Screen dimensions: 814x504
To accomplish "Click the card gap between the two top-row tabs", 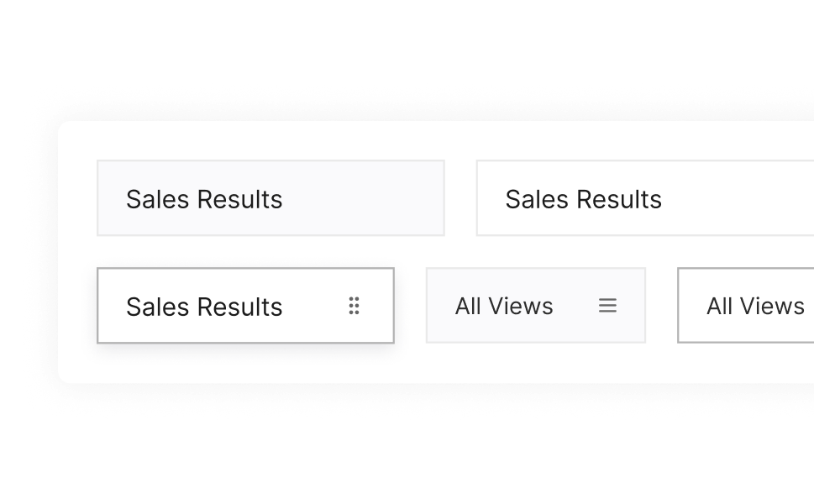I will (460, 198).
